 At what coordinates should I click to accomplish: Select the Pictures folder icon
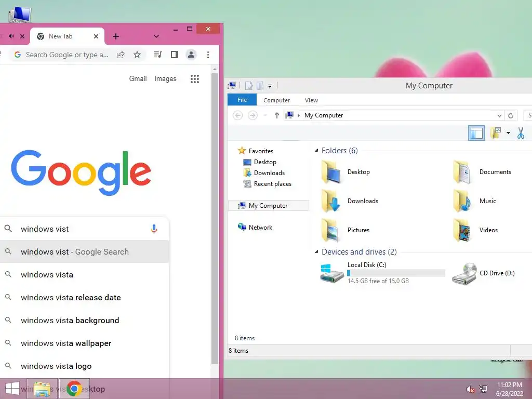(x=330, y=230)
